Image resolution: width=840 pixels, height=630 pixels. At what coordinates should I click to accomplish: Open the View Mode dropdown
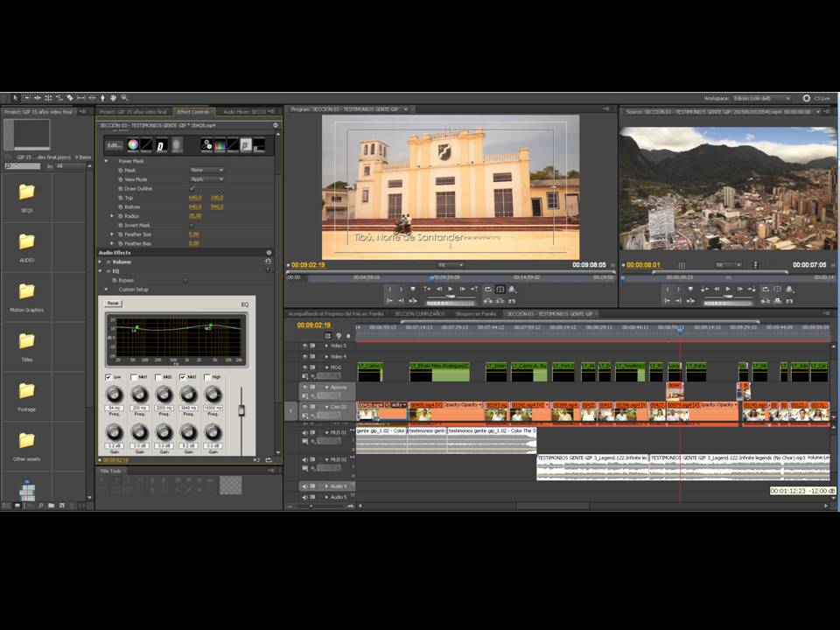[206, 179]
